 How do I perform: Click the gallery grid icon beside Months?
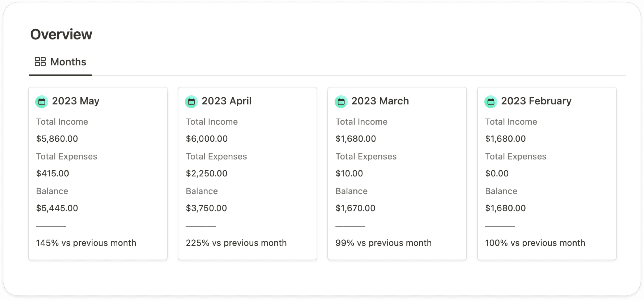click(x=40, y=62)
